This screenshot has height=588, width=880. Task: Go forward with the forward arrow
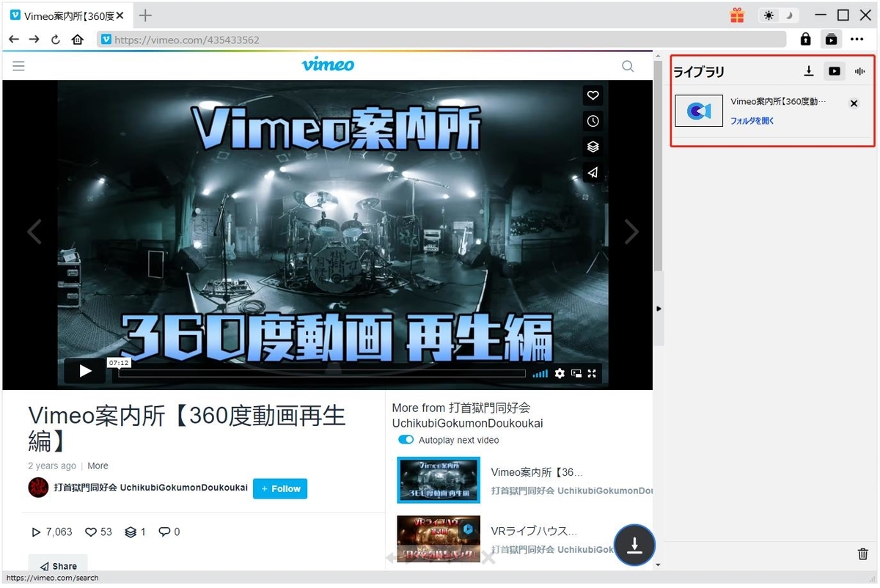click(34, 40)
